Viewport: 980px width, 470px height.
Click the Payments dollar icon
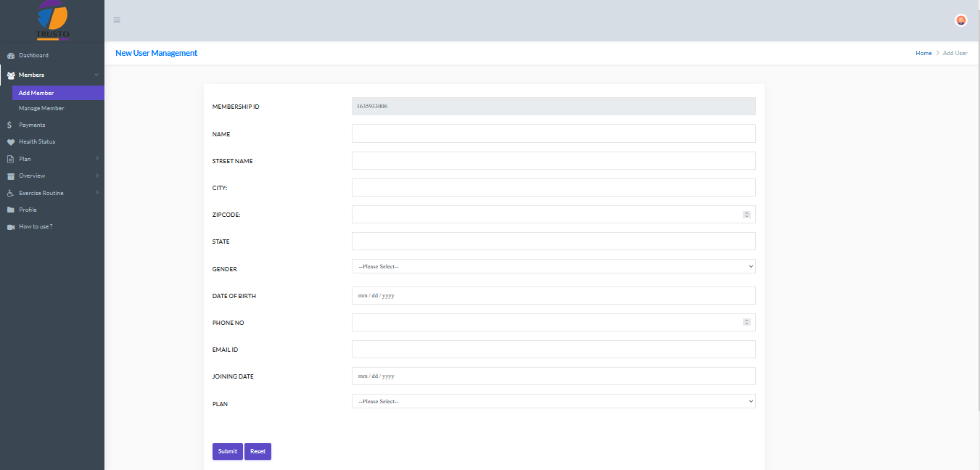coord(9,125)
